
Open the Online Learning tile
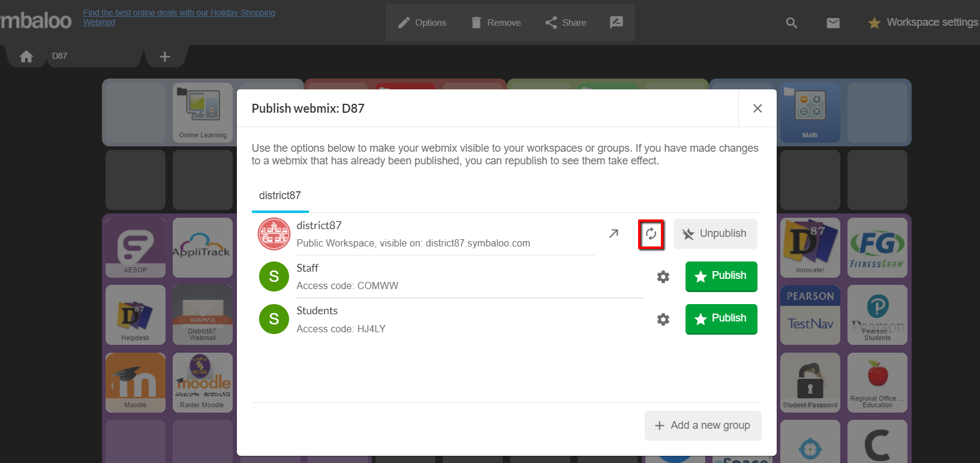click(x=203, y=113)
